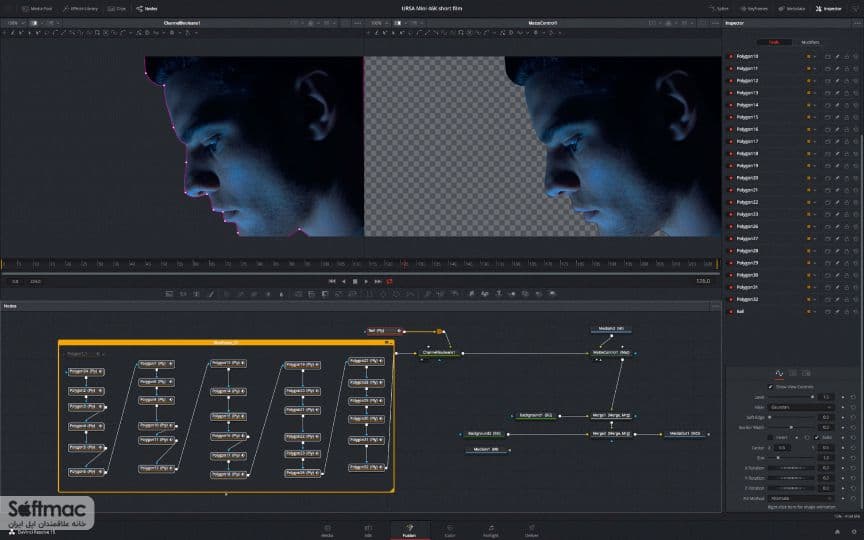
Task: Click Polygon30 versions icon
Action: 828,275
